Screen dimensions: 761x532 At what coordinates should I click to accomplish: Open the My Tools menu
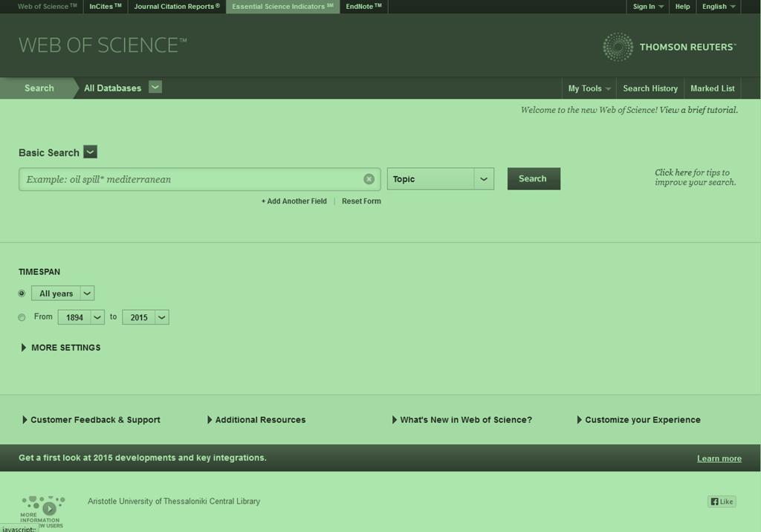[589, 88]
